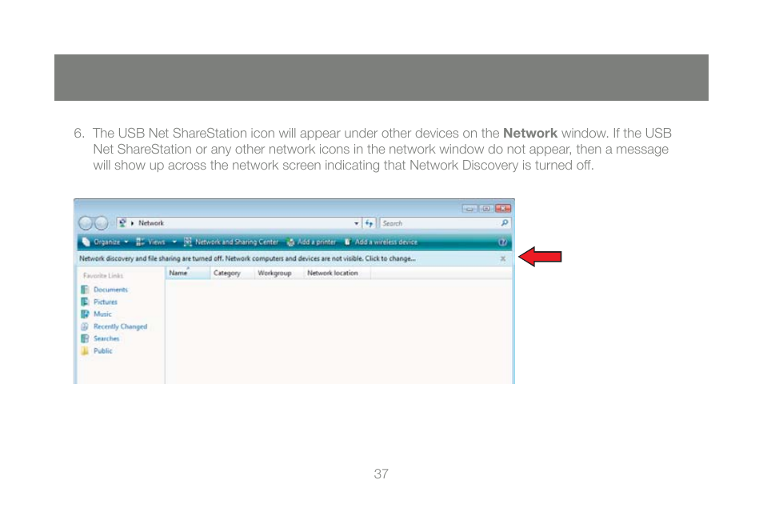Viewport: 763px width, 532px height.
Task: Refresh the Network window
Action: pos(369,223)
